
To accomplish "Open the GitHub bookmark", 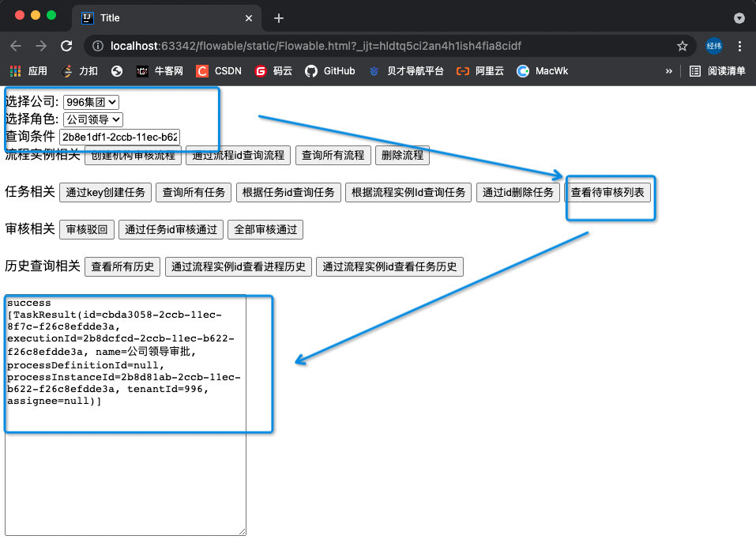I will click(x=330, y=71).
